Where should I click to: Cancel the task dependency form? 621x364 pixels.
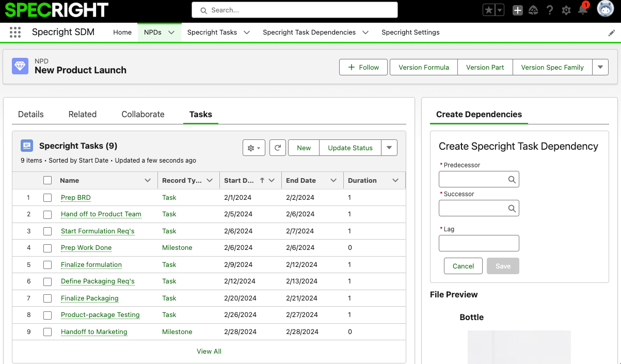[x=463, y=266]
